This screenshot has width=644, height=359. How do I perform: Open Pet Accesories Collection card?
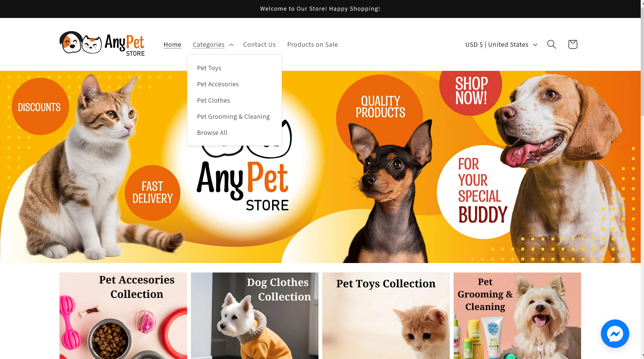(x=123, y=316)
